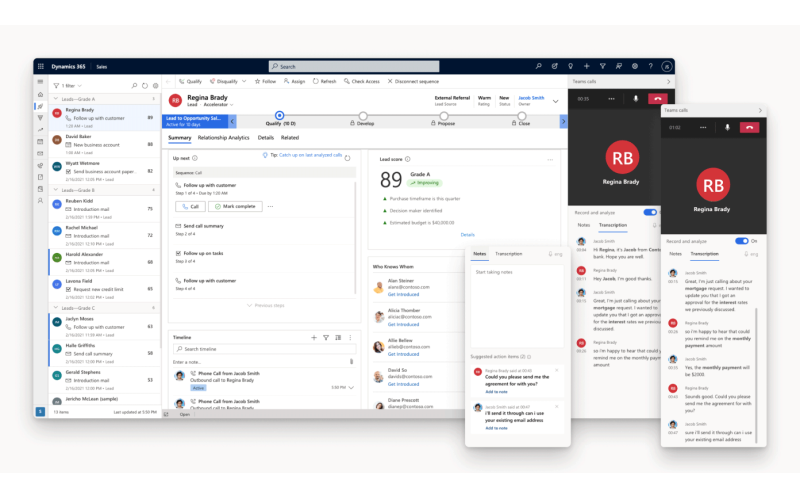Collapse the Leads—Grade C group
Viewport: 800px width, 500px height.
tap(56, 308)
